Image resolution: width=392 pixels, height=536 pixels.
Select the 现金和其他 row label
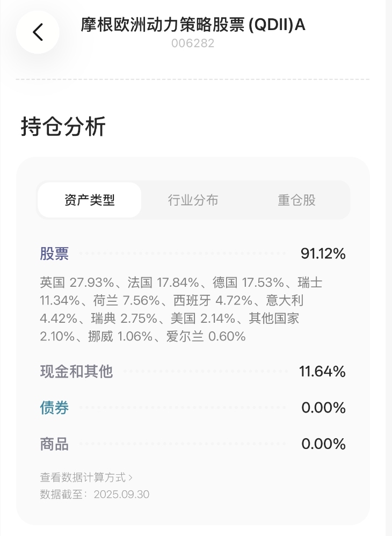[x=76, y=371]
